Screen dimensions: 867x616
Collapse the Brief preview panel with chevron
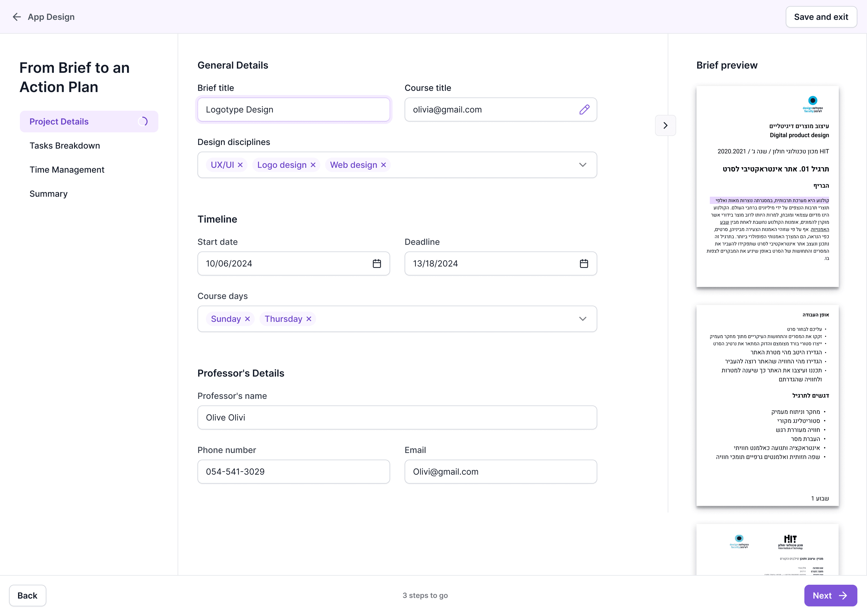click(x=665, y=125)
